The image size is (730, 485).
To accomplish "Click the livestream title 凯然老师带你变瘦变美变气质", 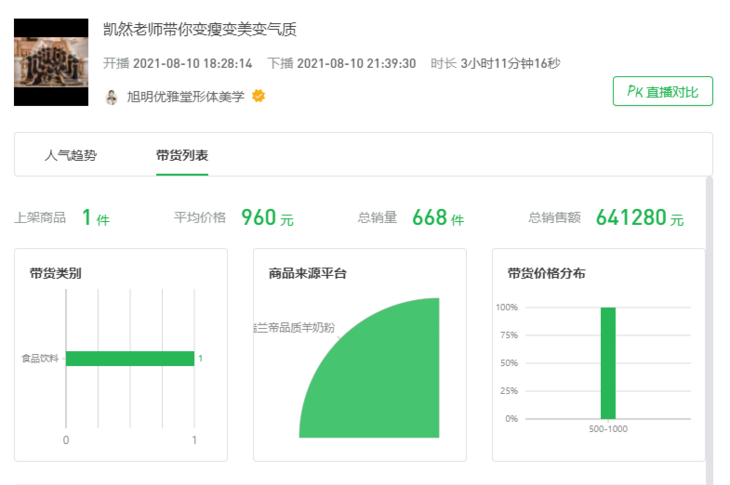I will tap(200, 29).
